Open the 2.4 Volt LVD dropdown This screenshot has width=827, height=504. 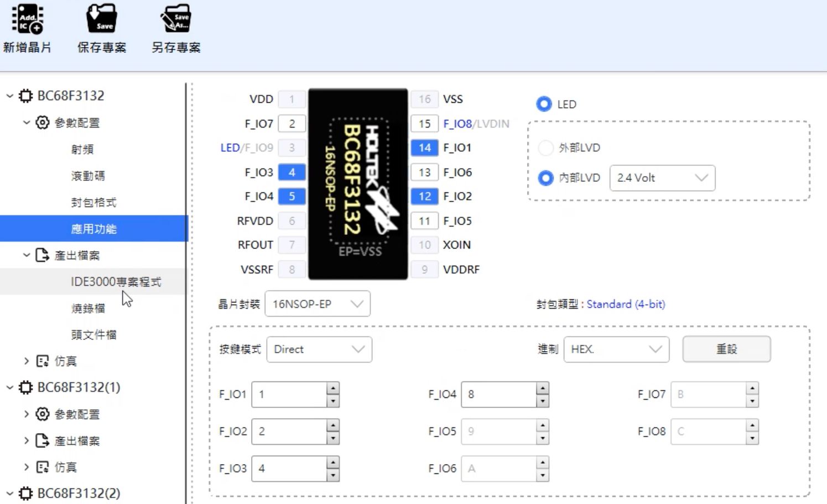[662, 178]
